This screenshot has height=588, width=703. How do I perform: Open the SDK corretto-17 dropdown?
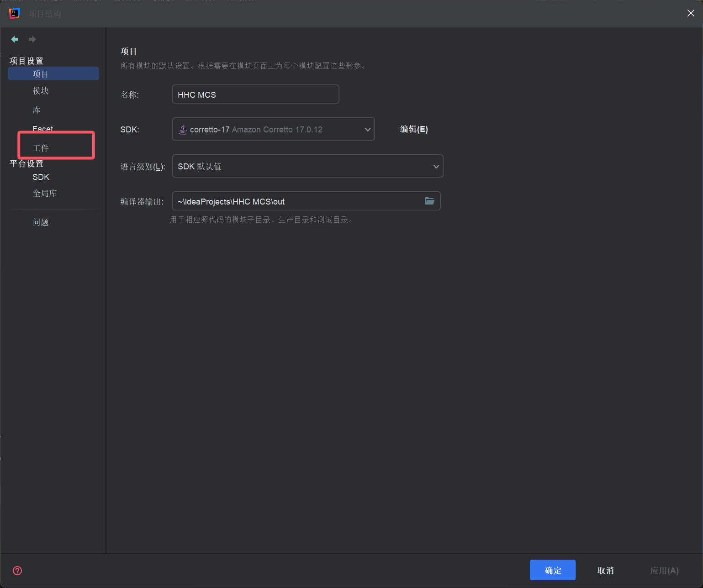[273, 129]
